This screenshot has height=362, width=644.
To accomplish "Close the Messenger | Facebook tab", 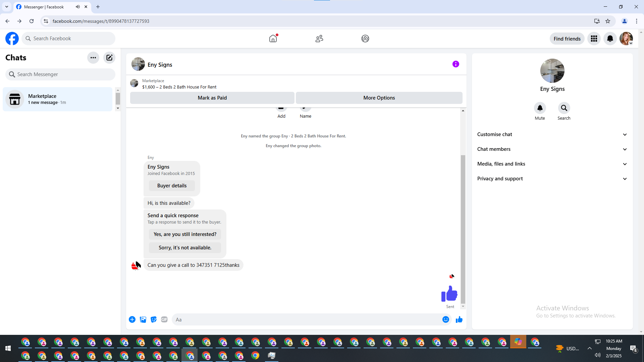I will pyautogui.click(x=86, y=7).
